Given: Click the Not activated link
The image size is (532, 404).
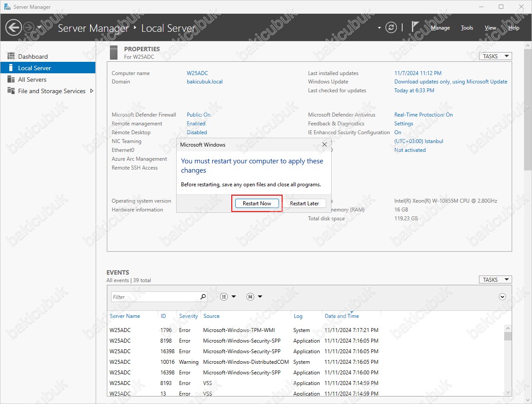Looking at the screenshot, I should click(x=410, y=150).
